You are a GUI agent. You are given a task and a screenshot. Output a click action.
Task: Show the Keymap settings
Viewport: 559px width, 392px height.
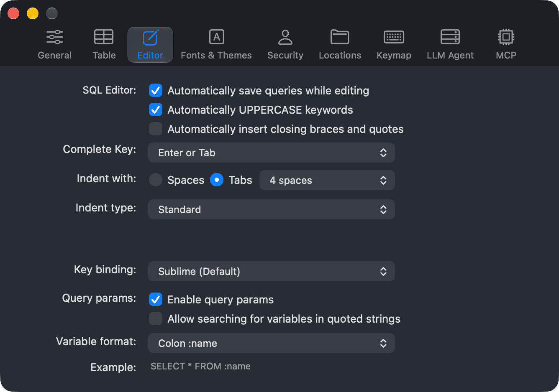pos(394,45)
